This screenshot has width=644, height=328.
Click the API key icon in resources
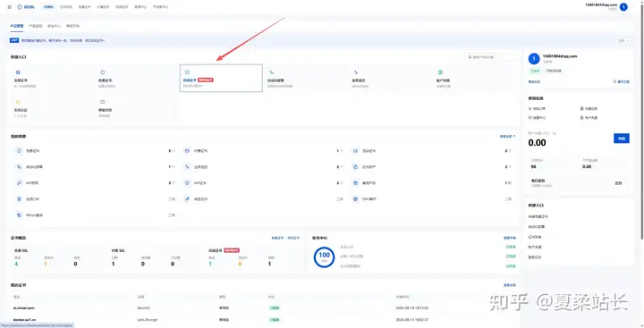point(19,183)
